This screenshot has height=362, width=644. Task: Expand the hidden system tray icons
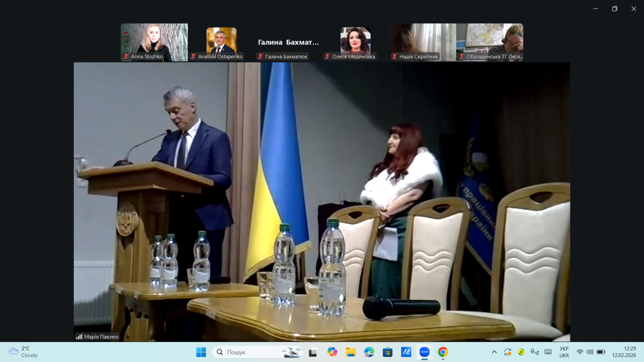click(x=494, y=352)
